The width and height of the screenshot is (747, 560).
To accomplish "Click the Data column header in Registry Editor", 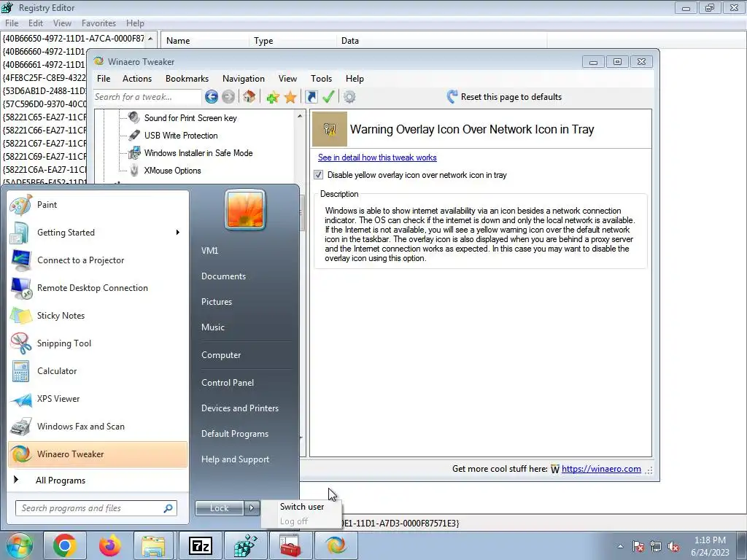I will (442, 41).
